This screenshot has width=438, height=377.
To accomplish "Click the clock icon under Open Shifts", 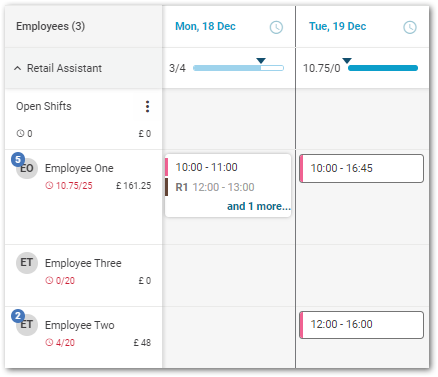I will click(20, 133).
